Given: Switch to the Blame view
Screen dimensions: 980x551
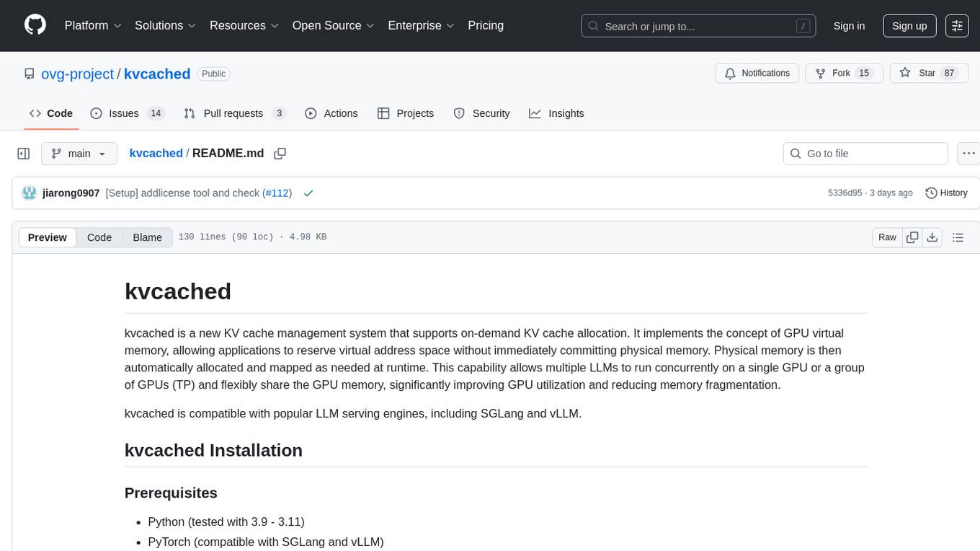Looking at the screenshot, I should point(147,237).
